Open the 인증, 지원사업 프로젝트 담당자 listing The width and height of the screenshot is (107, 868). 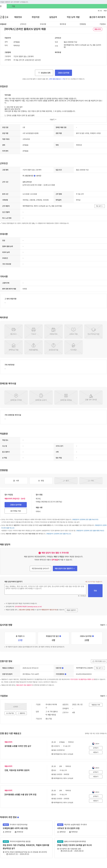(17, 770)
